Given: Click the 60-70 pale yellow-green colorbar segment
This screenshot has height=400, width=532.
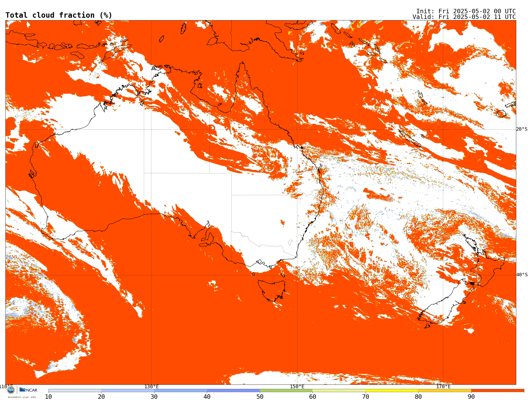Looking at the screenshot, I should [339, 391].
